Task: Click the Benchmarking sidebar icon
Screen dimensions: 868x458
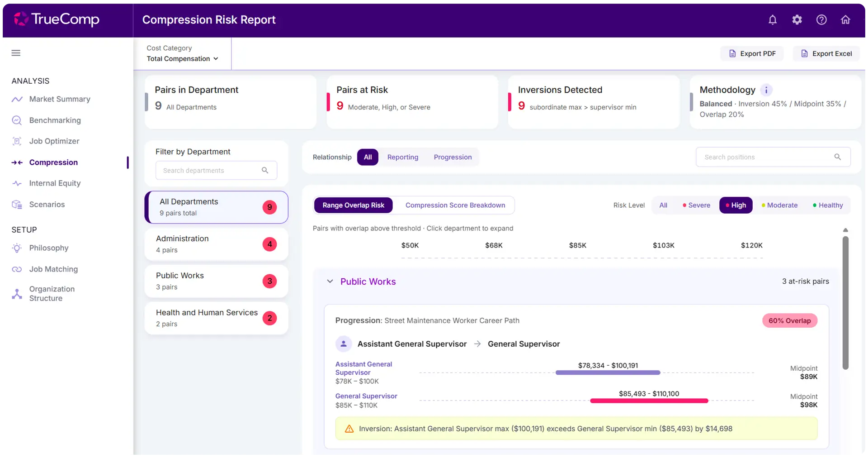Action: point(17,120)
